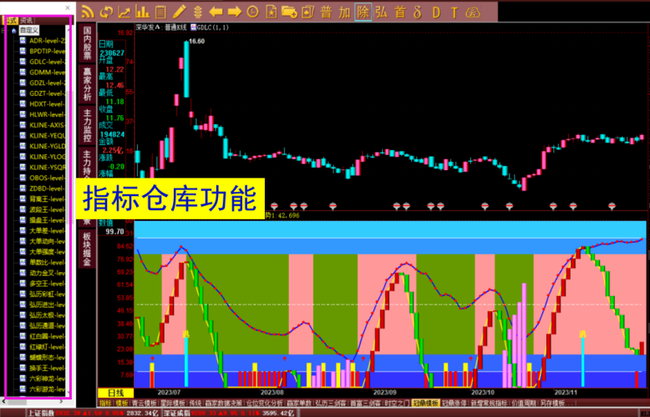This screenshot has width=650, height=417.
Task: Click the file icon beside OBOS-level
Action: click(x=23, y=178)
